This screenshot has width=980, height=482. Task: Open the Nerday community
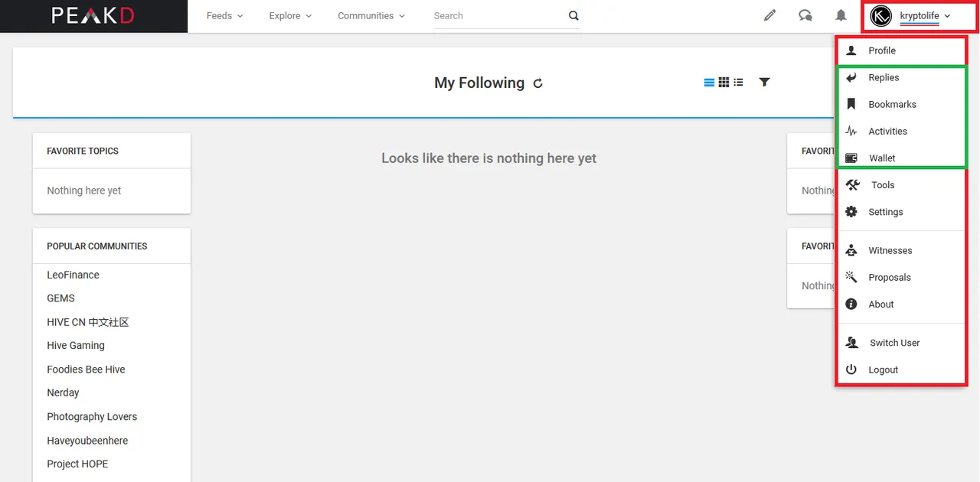point(63,392)
